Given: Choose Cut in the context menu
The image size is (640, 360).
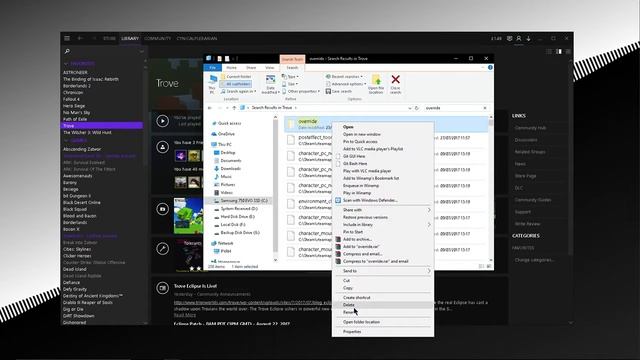Looking at the screenshot, I should (383, 280).
